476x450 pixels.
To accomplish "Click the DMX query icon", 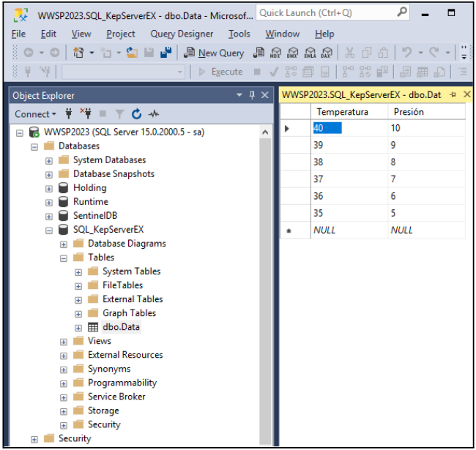I will 293,53.
